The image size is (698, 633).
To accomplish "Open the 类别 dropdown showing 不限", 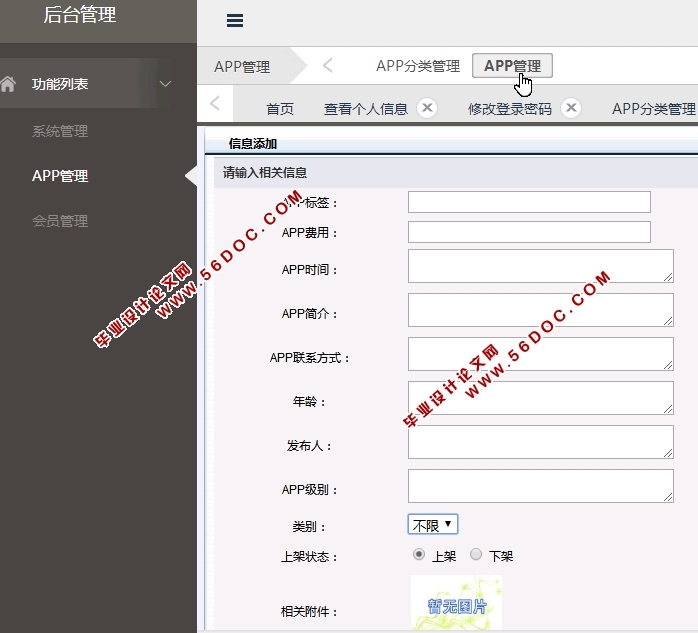I will (x=433, y=524).
